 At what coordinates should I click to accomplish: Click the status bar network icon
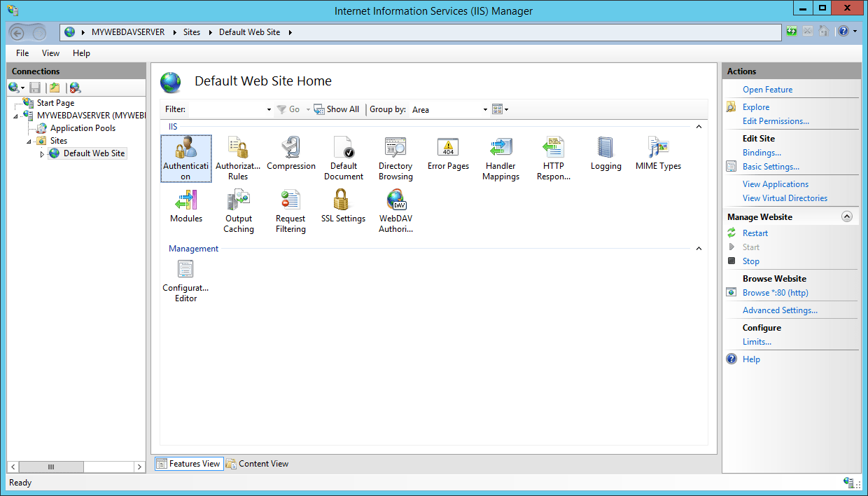click(x=848, y=483)
